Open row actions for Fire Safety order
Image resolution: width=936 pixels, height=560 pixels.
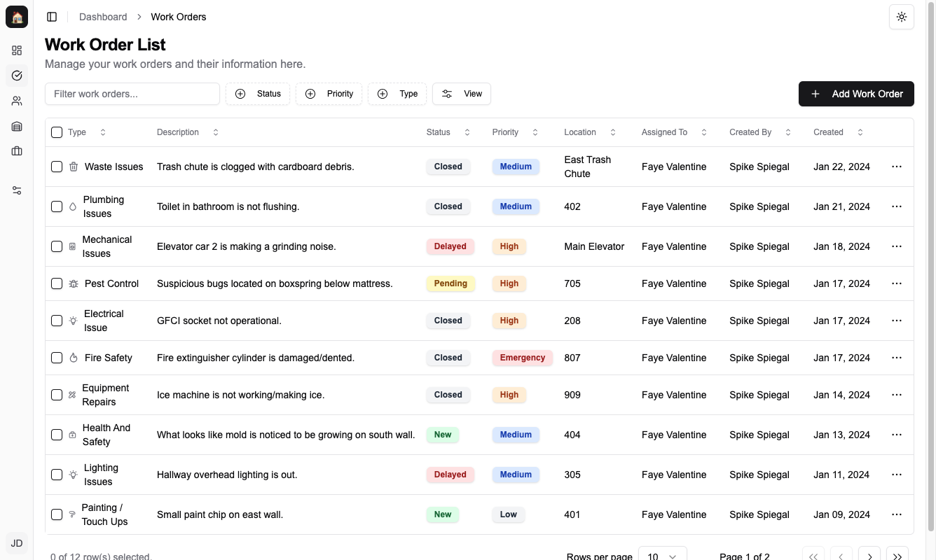point(896,358)
